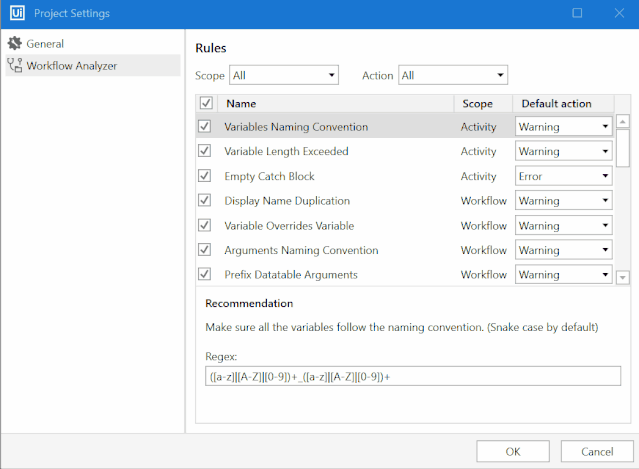Maximize the Project Settings window
639x469 pixels.
577,13
